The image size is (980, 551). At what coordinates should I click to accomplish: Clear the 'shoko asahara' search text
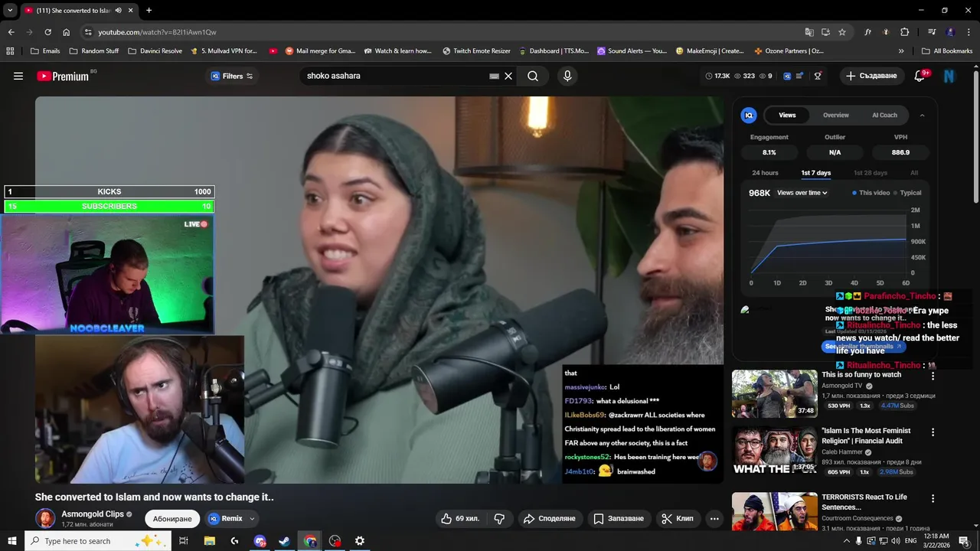[x=508, y=76]
